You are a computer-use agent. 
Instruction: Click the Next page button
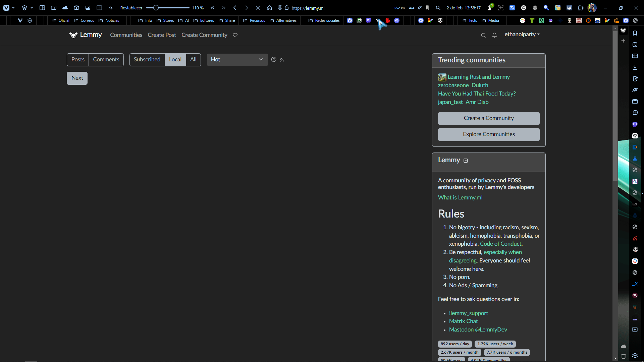pyautogui.click(x=77, y=78)
